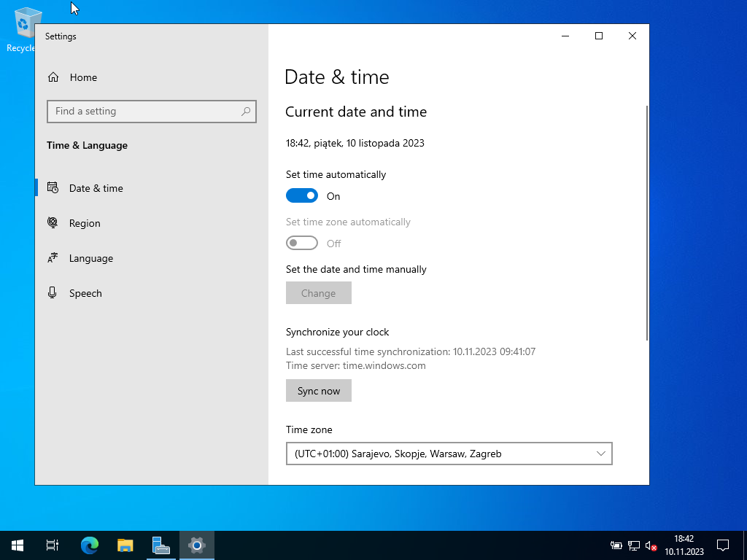
Task: Click the network tray icon
Action: click(634, 545)
